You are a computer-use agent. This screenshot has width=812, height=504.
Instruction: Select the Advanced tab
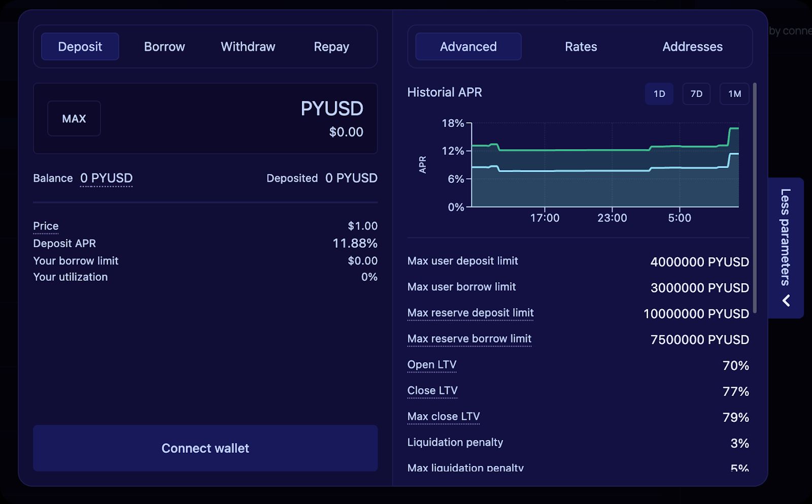tap(468, 47)
